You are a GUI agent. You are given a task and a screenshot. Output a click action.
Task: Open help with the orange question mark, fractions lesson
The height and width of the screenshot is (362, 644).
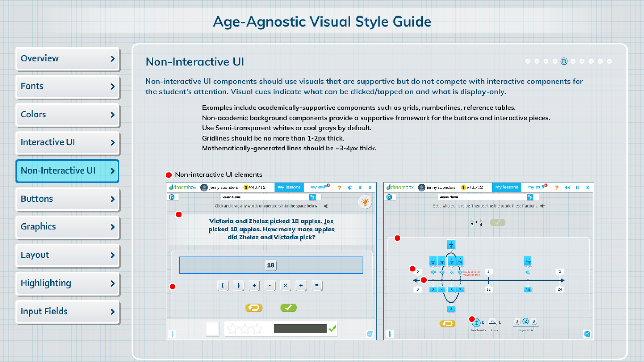(x=557, y=188)
